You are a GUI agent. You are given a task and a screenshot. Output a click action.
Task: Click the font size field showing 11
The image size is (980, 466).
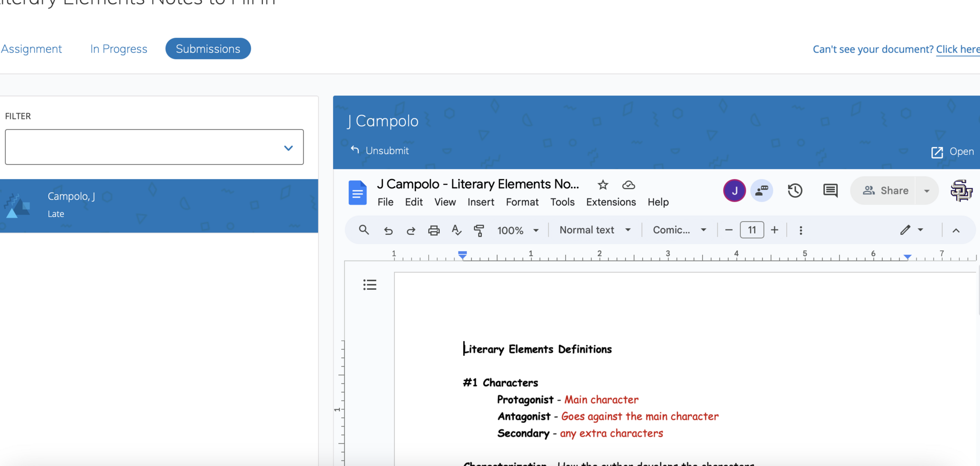752,230
